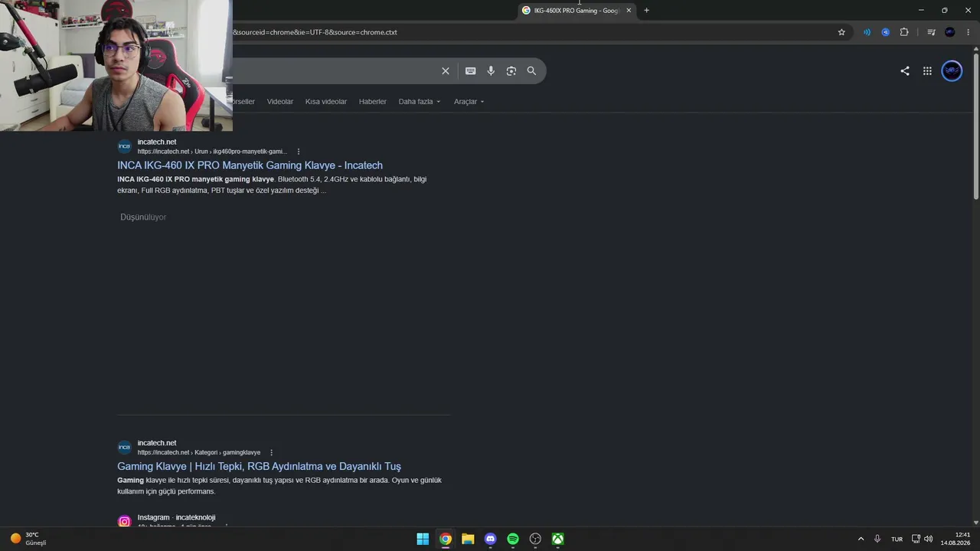The image size is (980, 551).
Task: Click the Düşünülüyor status text
Action: pos(143,217)
